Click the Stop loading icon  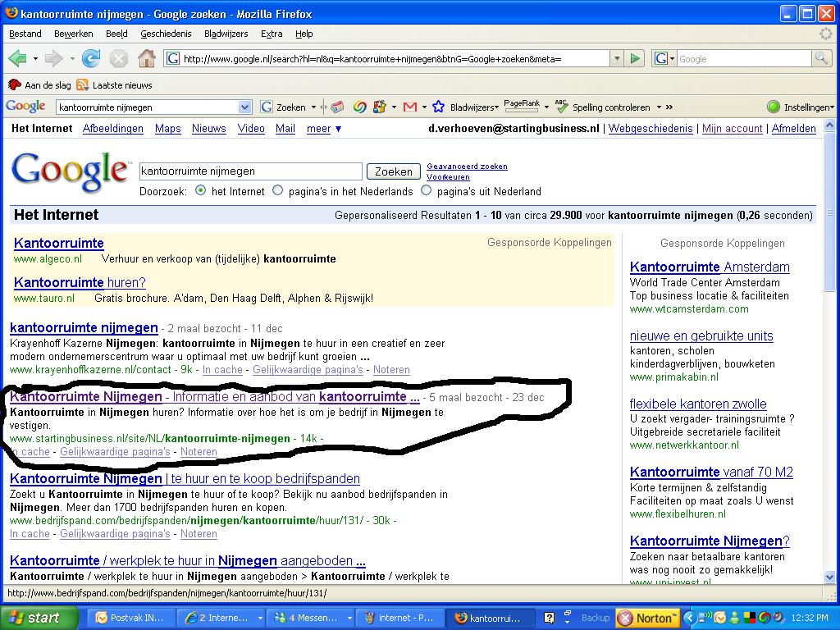point(118,58)
